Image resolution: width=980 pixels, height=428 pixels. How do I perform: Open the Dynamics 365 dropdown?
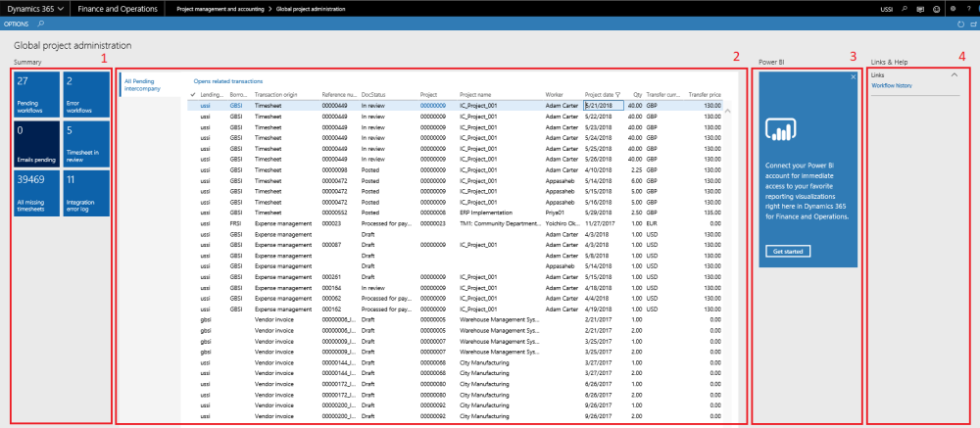pos(35,10)
